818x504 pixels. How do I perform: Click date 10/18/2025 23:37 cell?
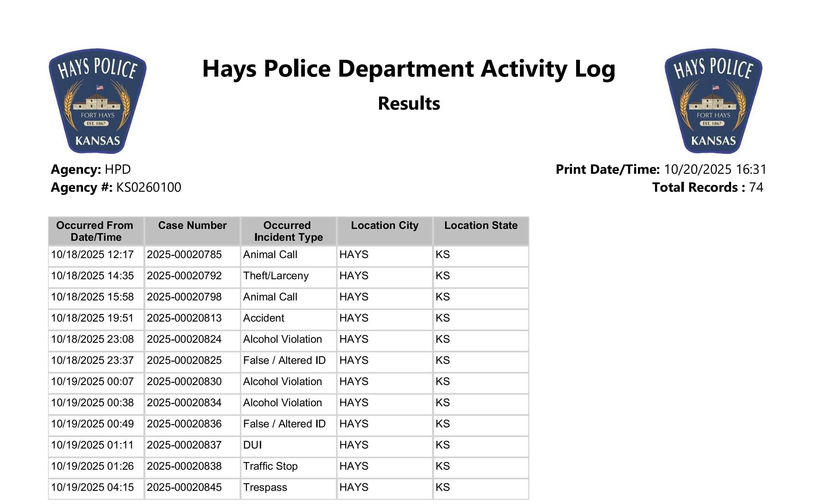92,360
